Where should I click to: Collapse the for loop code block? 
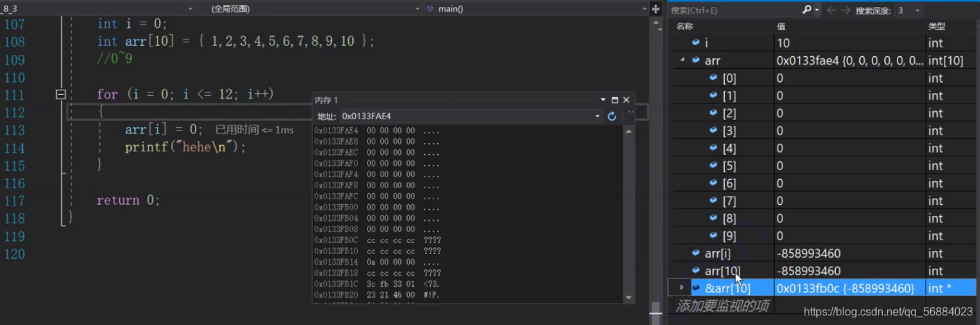61,94
